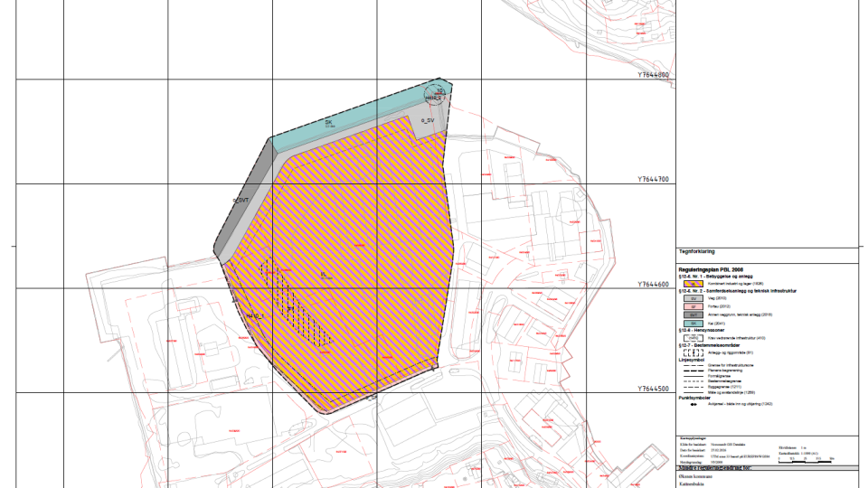Select the dashed hatched rigg area inside plan
The width and height of the screenshot is (868, 488).
[298, 307]
